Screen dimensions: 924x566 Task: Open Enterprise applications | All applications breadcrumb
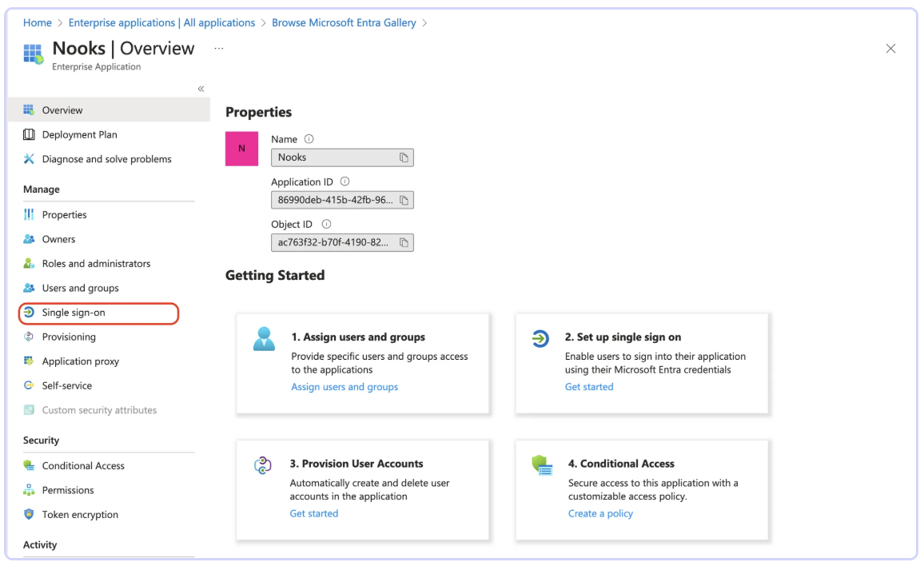[162, 22]
